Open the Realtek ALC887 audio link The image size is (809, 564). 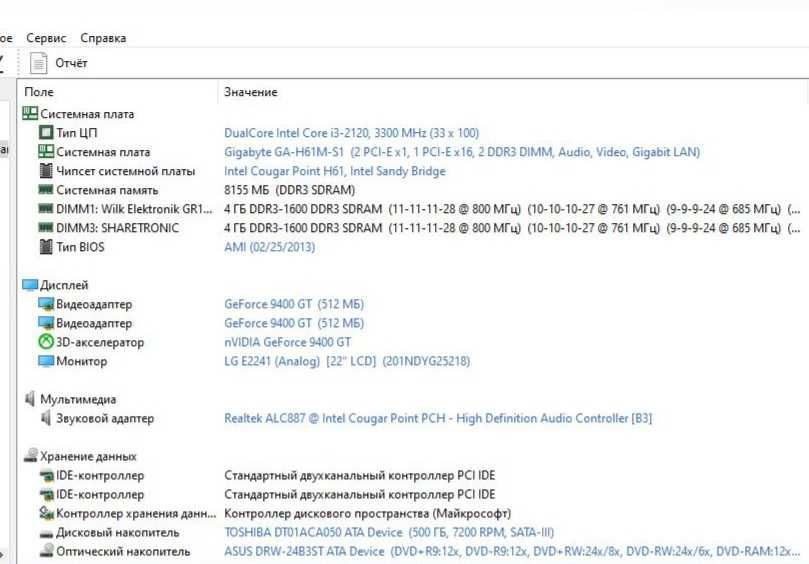[x=438, y=418]
